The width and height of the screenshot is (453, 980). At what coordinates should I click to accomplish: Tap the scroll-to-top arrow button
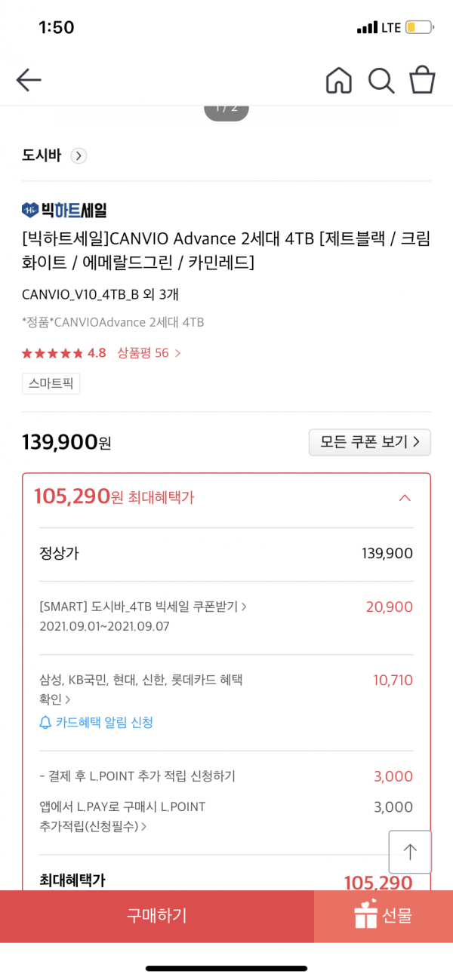[410, 852]
